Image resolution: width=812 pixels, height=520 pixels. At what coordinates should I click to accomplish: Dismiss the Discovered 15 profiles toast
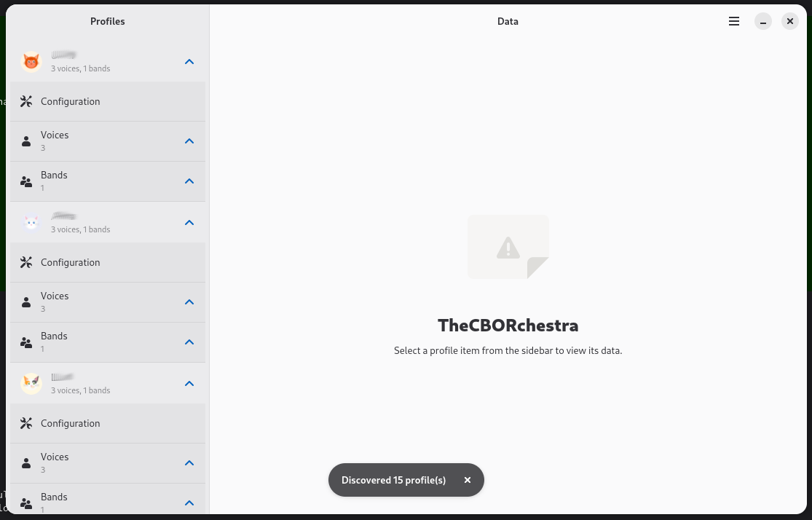(x=468, y=480)
